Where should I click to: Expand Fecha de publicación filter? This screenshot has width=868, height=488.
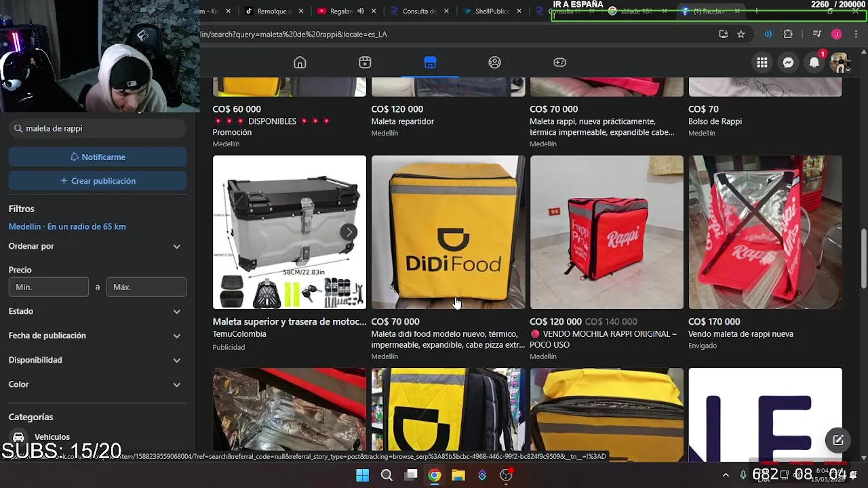(97, 335)
